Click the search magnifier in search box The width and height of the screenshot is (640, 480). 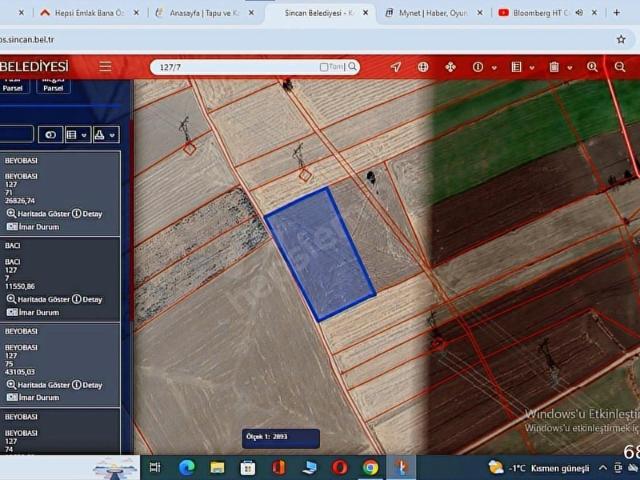tap(352, 67)
